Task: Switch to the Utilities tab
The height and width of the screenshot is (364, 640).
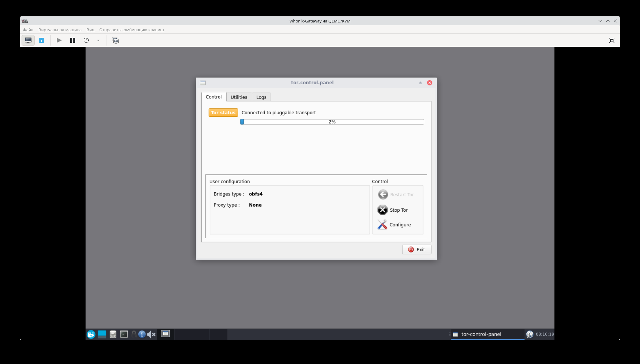Action: (x=239, y=97)
